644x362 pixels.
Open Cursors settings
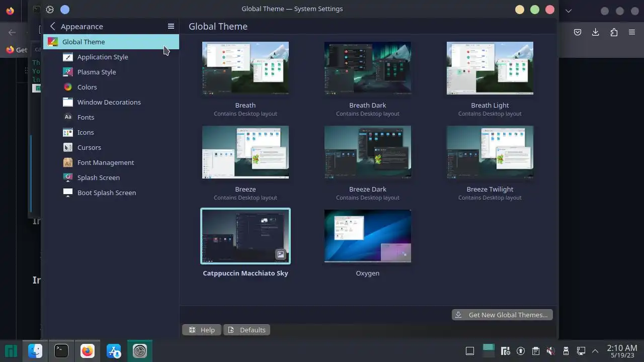point(111,147)
